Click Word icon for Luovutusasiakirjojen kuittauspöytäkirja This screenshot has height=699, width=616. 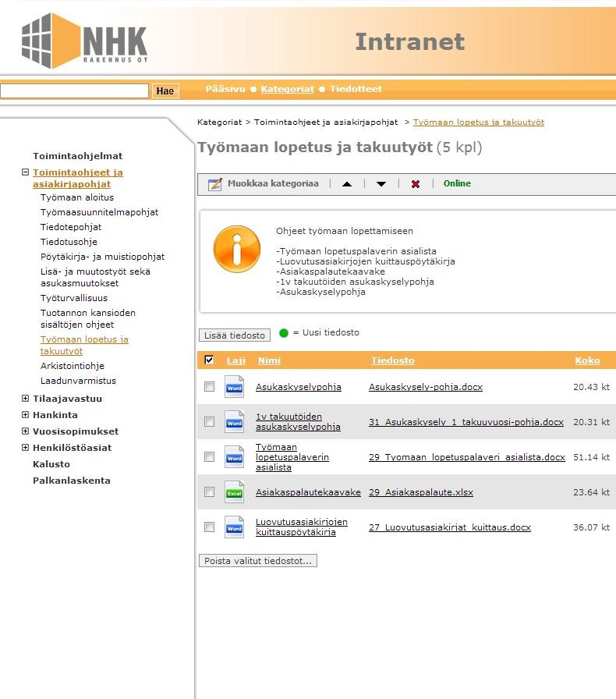tap(234, 527)
